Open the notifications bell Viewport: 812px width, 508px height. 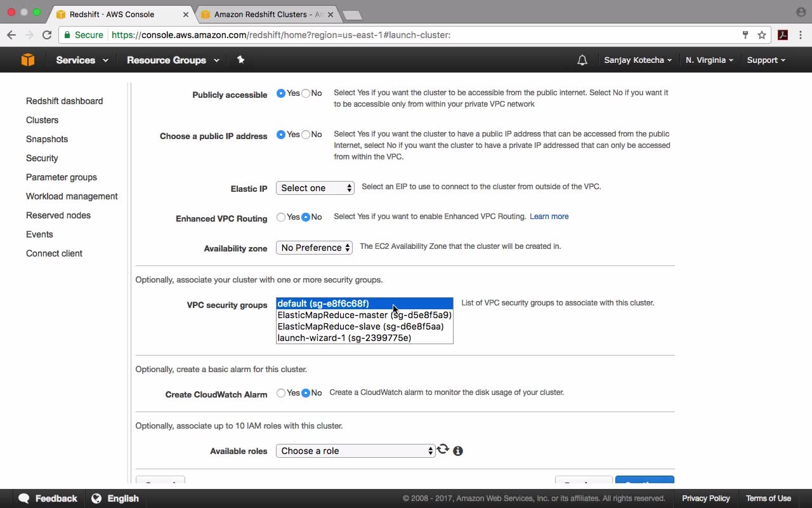point(582,60)
